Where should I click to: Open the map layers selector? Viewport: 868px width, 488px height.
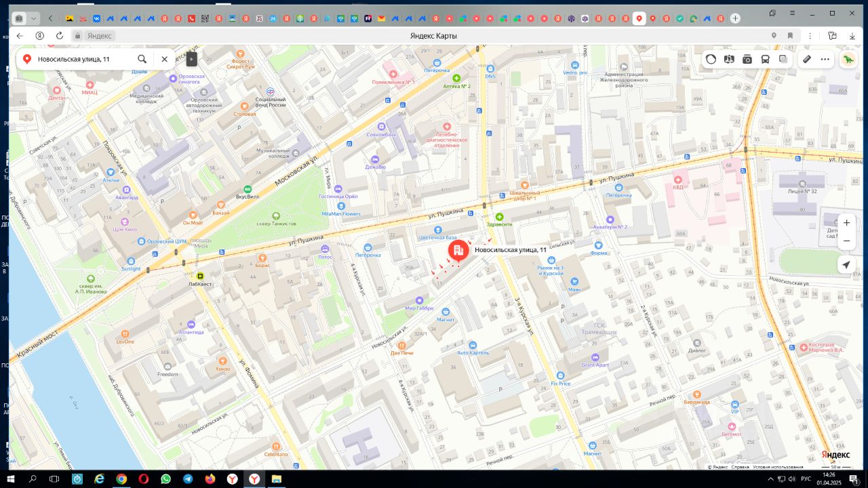click(783, 59)
